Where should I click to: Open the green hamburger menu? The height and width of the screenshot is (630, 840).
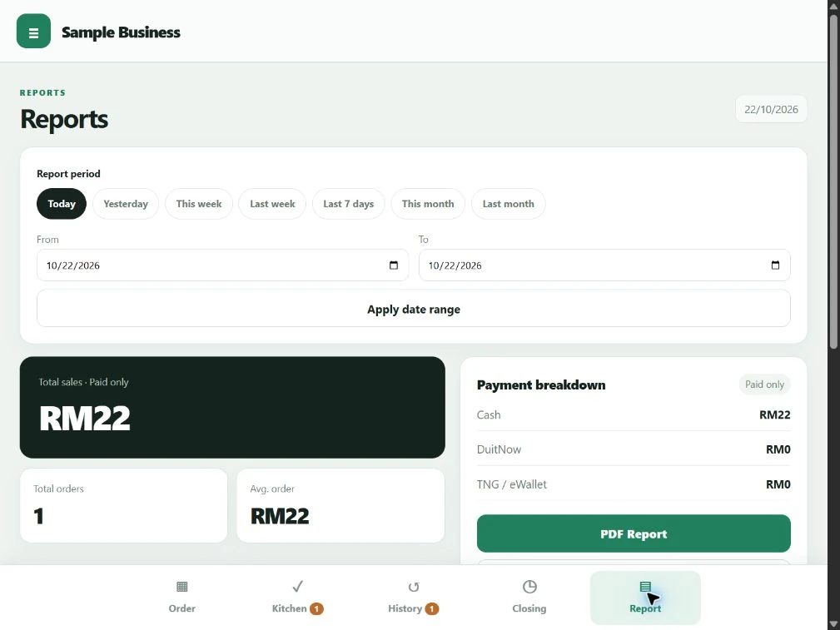point(34,31)
